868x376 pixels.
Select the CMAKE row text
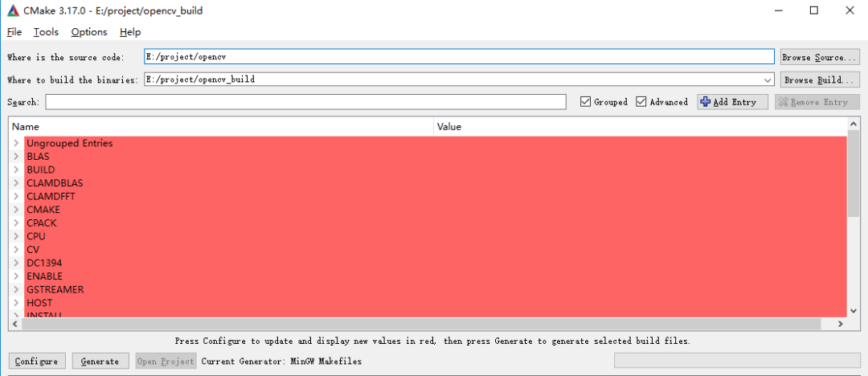pyautogui.click(x=43, y=210)
